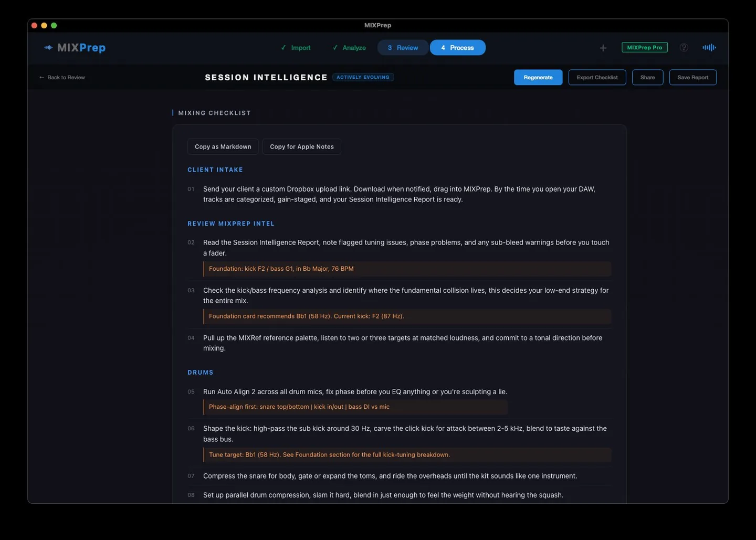Go to the Import step
Image resolution: width=756 pixels, height=540 pixels.
(x=296, y=48)
